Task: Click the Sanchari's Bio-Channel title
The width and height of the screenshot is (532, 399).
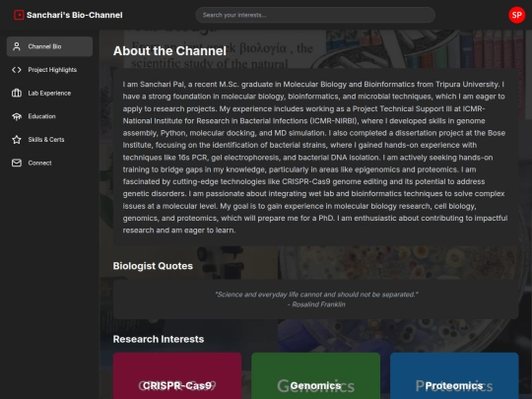Action: 75,15
